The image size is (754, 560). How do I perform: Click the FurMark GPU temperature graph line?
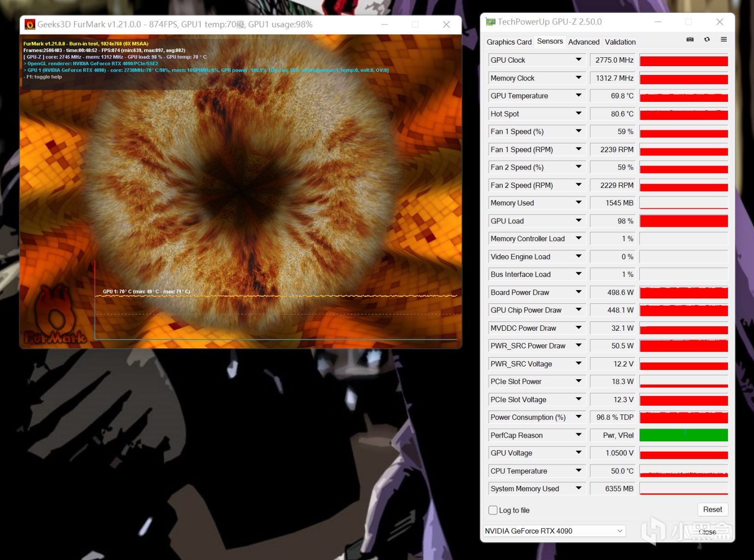276,296
